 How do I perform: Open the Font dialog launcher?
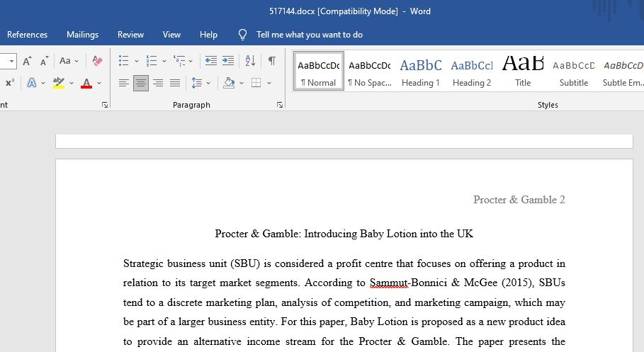[105, 105]
